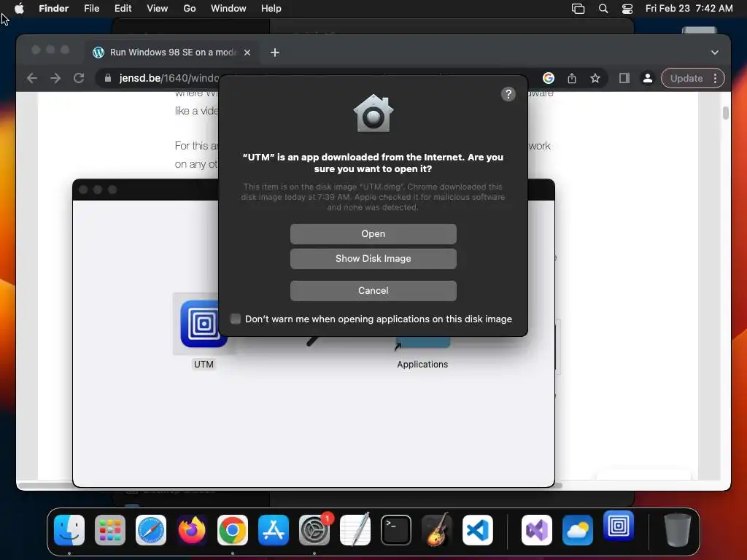Open the Help menu

[271, 8]
